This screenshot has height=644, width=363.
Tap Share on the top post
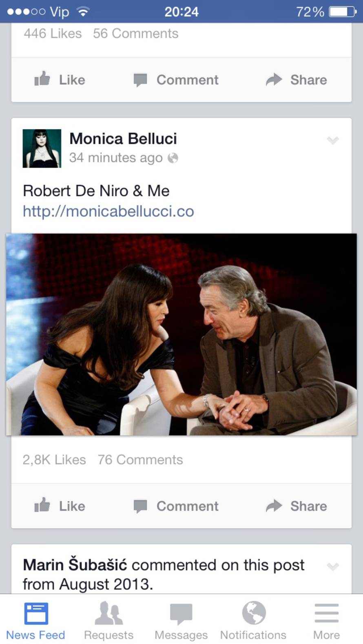coord(297,80)
